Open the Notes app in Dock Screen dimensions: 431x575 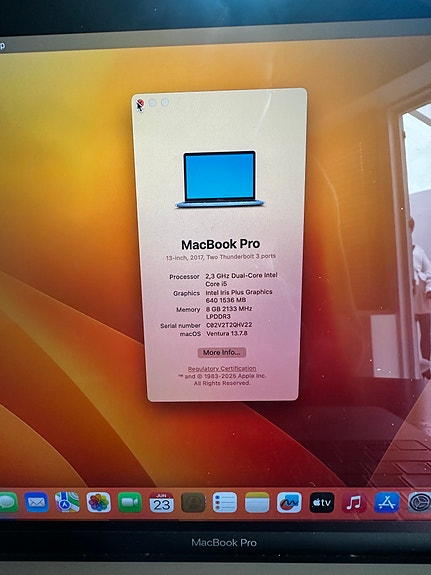click(x=257, y=502)
